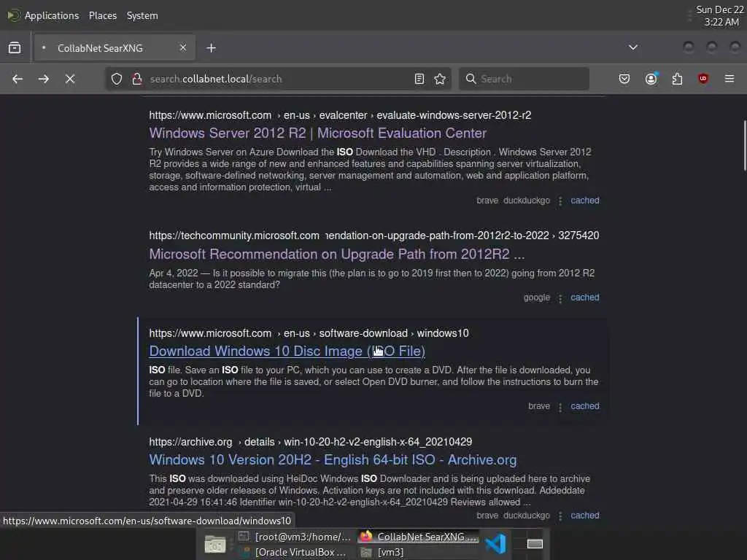Open Download Windows 10 Disc Image result
The height and width of the screenshot is (560, 747).
pos(287,351)
